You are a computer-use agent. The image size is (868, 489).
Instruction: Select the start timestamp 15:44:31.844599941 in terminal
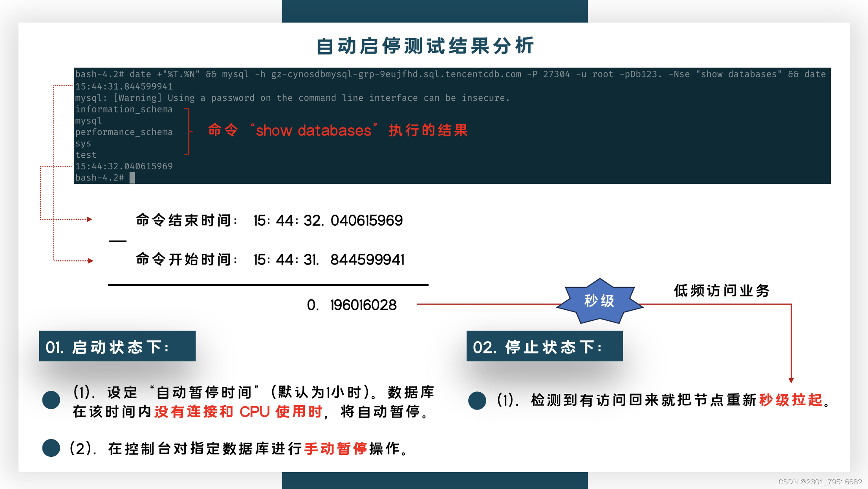(x=124, y=86)
